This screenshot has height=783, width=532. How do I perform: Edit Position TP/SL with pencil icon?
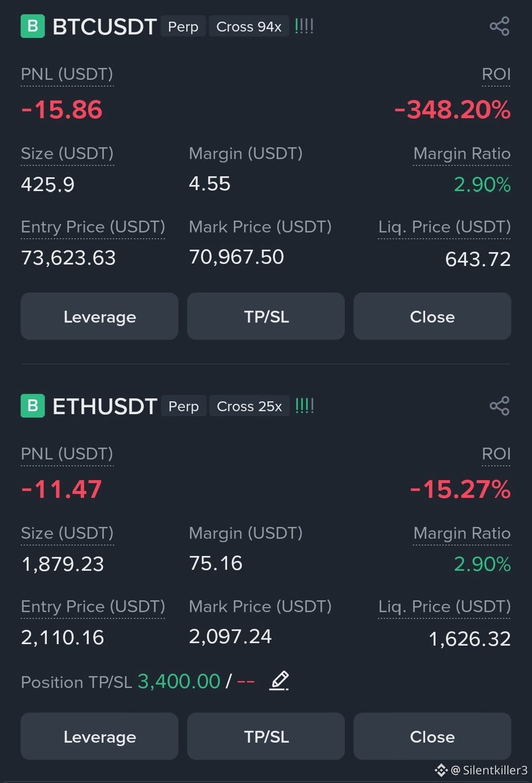279,681
